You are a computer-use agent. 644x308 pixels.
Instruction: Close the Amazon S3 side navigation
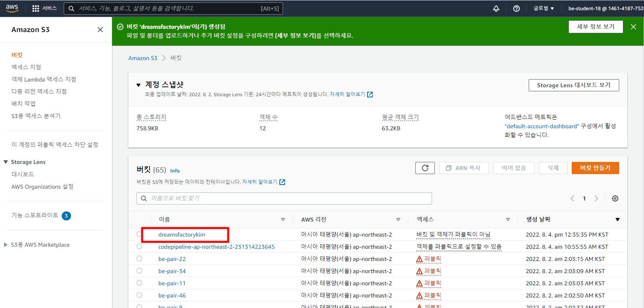[100, 30]
